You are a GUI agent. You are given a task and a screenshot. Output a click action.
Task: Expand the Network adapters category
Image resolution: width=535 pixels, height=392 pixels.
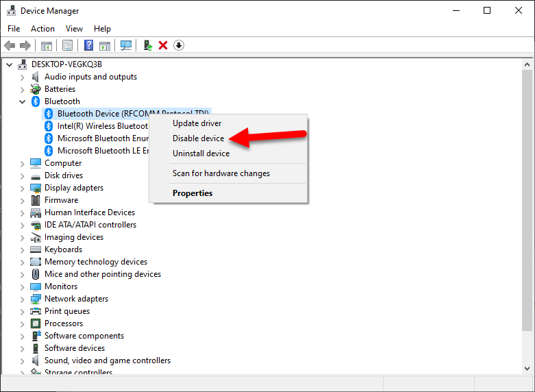(x=22, y=299)
